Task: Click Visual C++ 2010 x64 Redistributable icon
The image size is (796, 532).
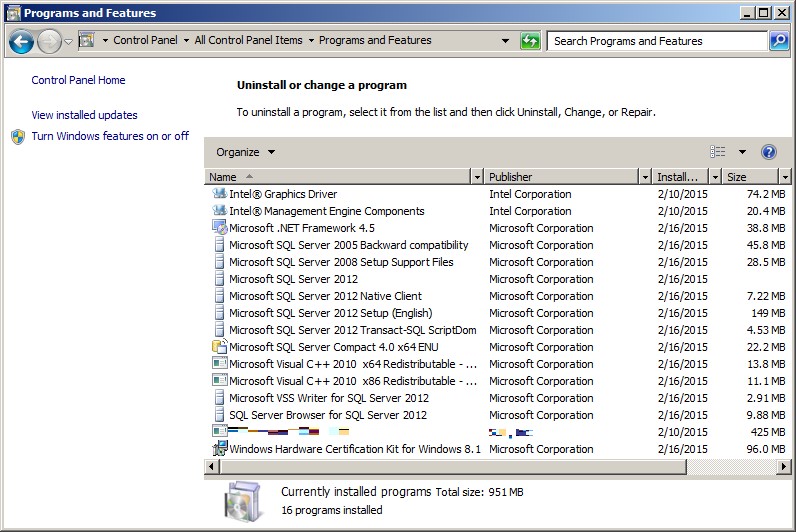Action: coord(219,363)
